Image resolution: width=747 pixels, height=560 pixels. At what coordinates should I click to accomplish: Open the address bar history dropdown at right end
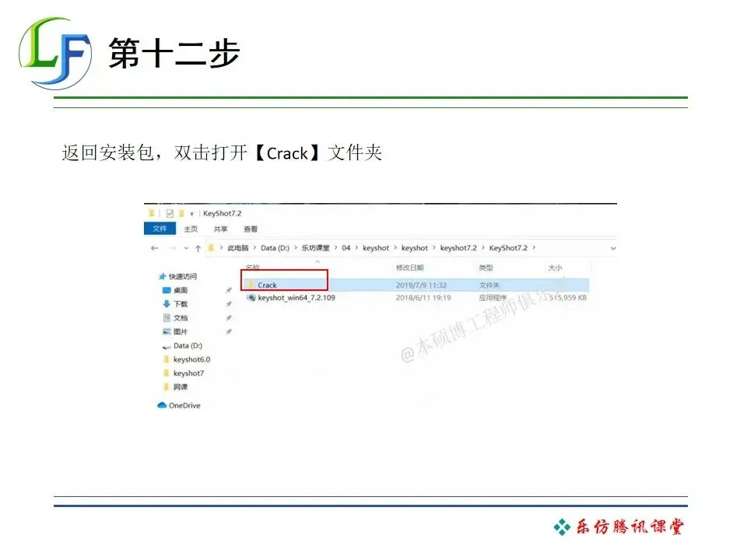pos(613,248)
